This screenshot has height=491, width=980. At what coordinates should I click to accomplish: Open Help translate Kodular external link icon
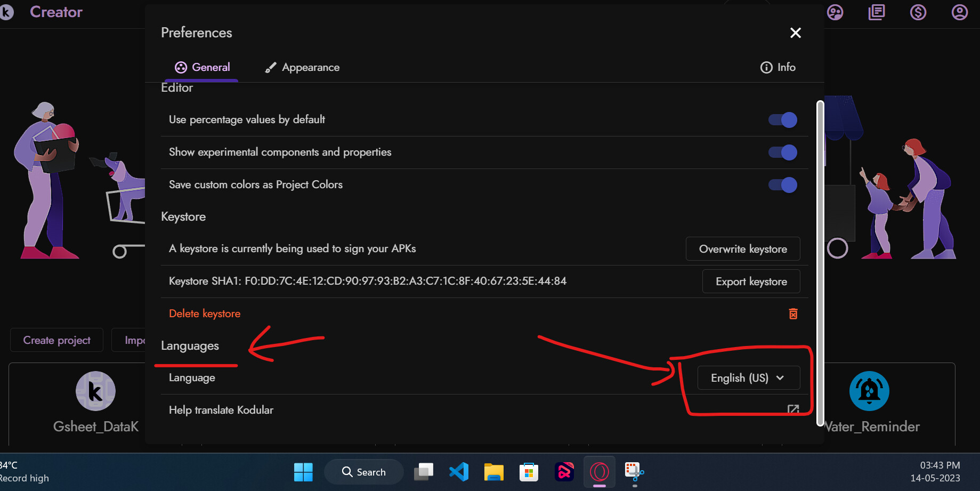(x=793, y=409)
